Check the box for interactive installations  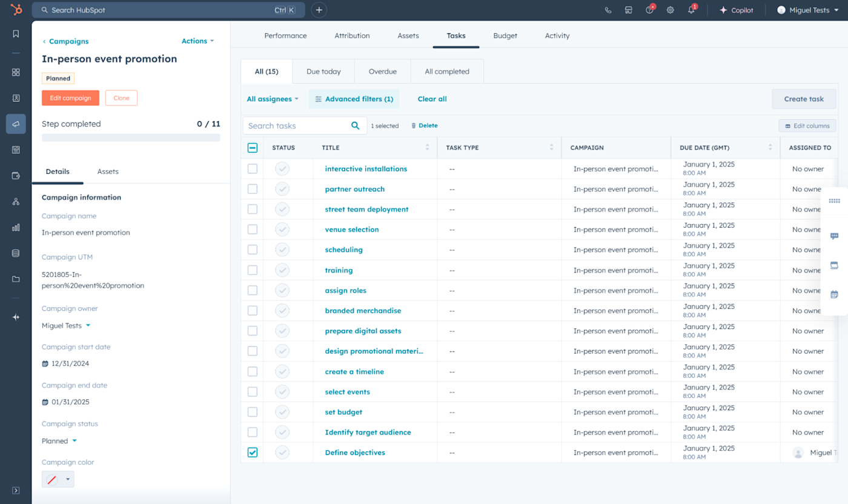(x=253, y=168)
